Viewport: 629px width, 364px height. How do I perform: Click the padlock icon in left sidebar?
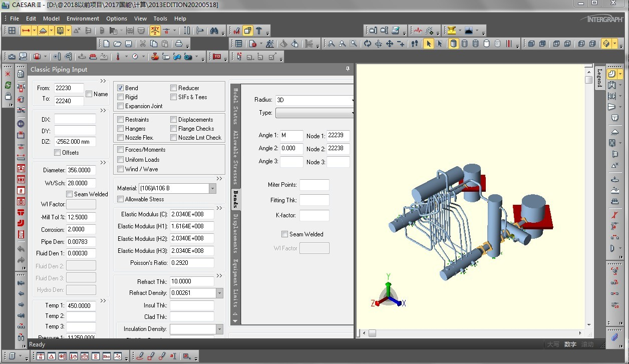(8, 96)
